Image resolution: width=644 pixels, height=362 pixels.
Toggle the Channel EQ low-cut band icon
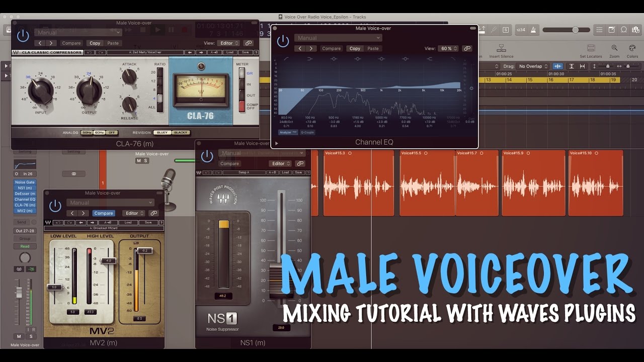(x=285, y=59)
